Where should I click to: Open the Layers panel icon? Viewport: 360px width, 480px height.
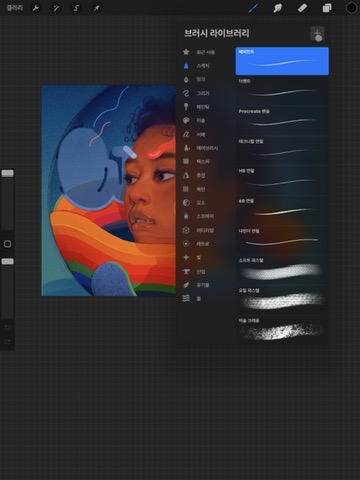coord(327,8)
